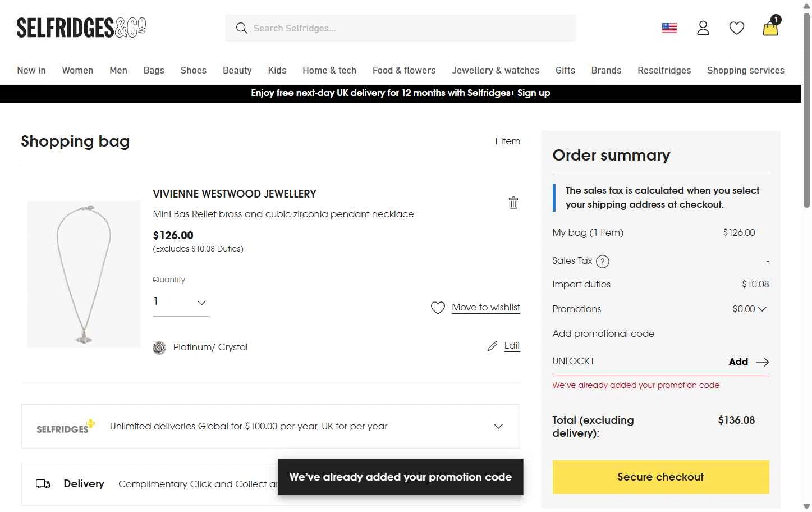Click the 'Add promotional code' label
The height and width of the screenshot is (512, 812).
[x=603, y=334]
